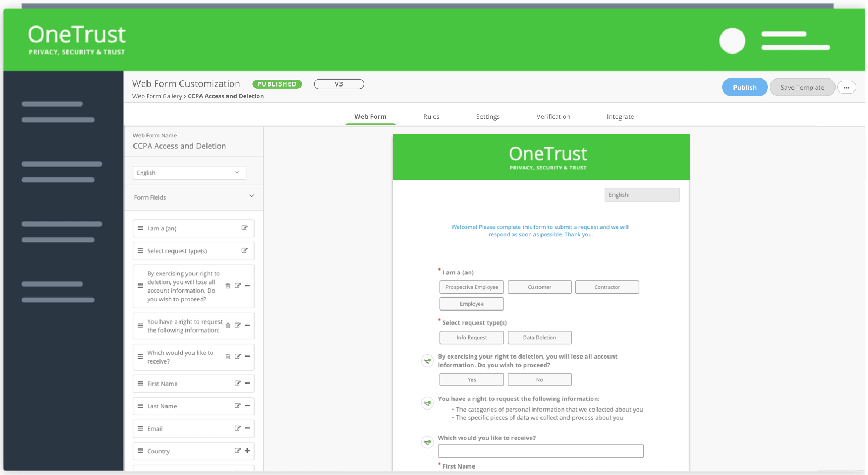Choose Yes to proceed with deletion

coord(472,380)
